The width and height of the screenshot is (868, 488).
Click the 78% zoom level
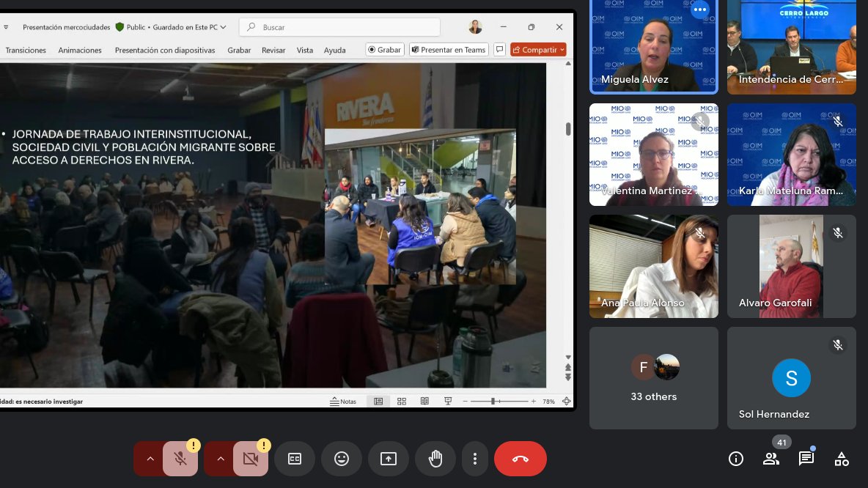pos(548,401)
